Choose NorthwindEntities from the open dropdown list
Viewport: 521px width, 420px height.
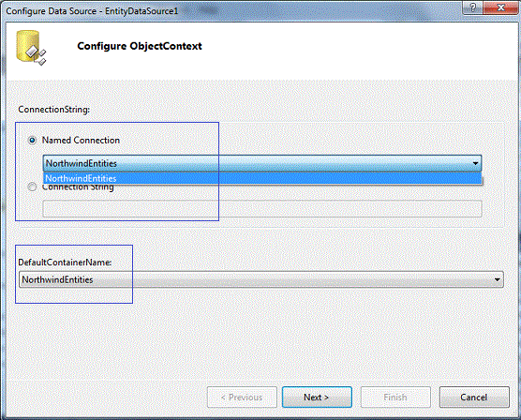point(262,178)
